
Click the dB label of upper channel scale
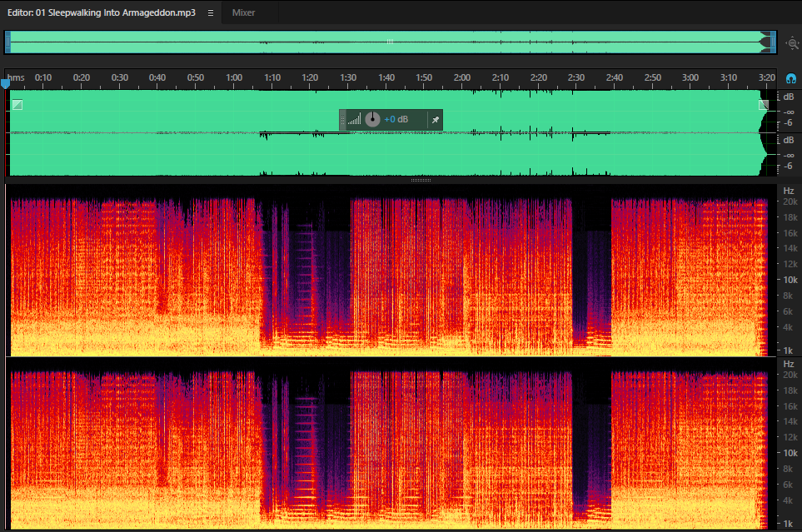click(x=788, y=97)
